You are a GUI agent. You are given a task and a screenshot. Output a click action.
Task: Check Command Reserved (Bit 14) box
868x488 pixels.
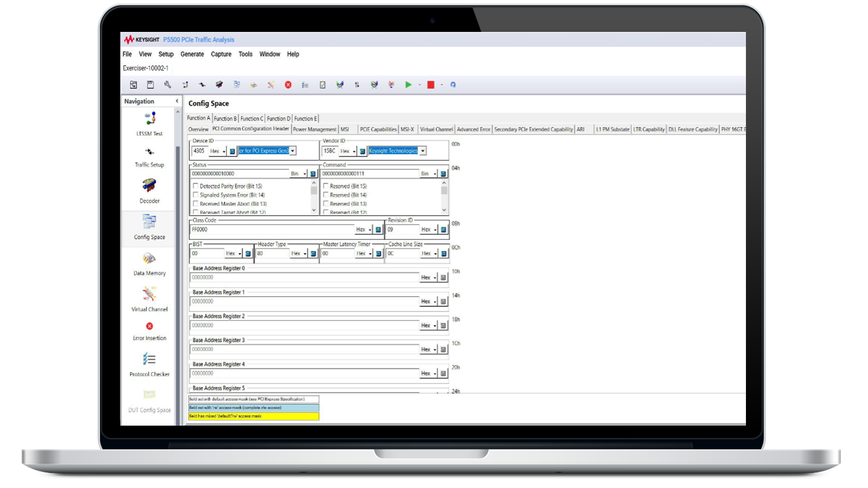click(326, 195)
